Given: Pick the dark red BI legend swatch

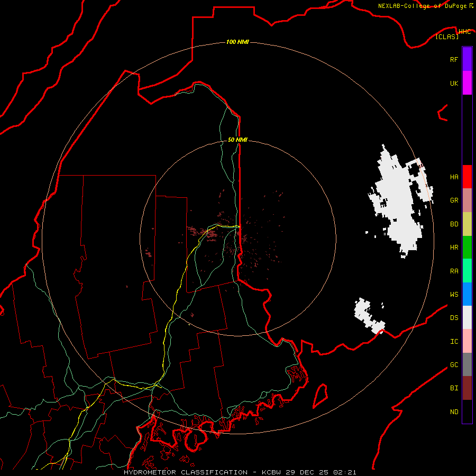Looking at the screenshot, I should (467, 388).
